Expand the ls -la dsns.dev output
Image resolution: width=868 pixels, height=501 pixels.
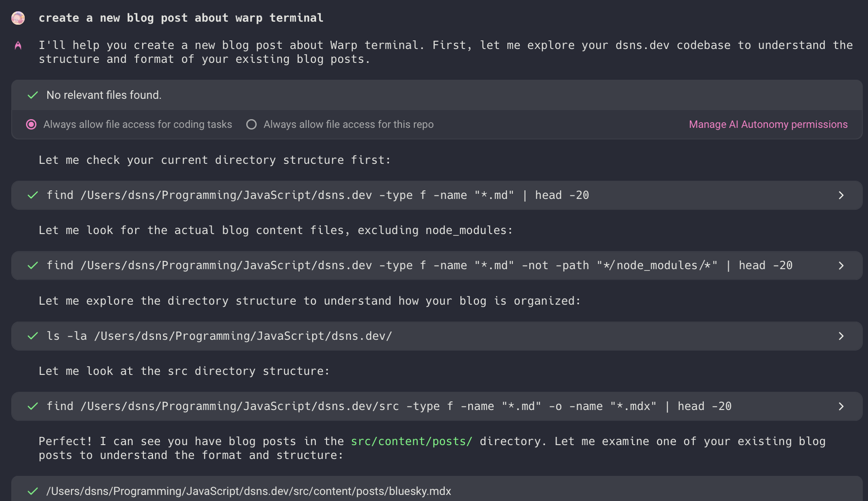tap(841, 336)
